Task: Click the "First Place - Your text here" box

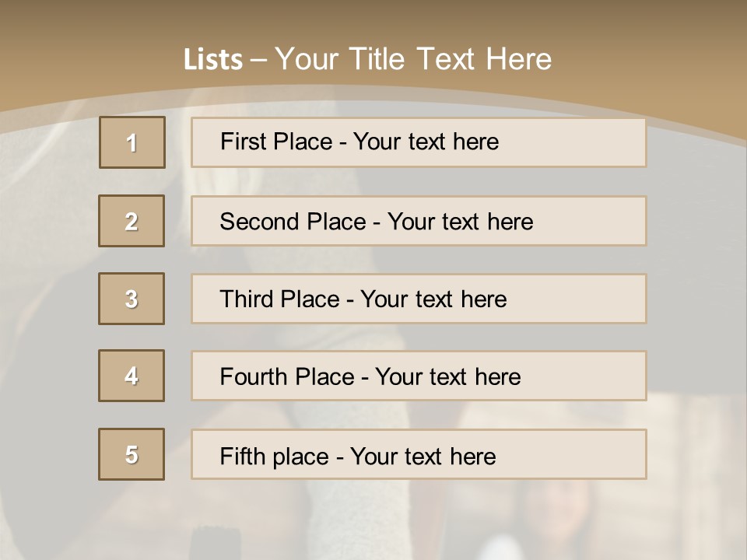Action: click(419, 142)
